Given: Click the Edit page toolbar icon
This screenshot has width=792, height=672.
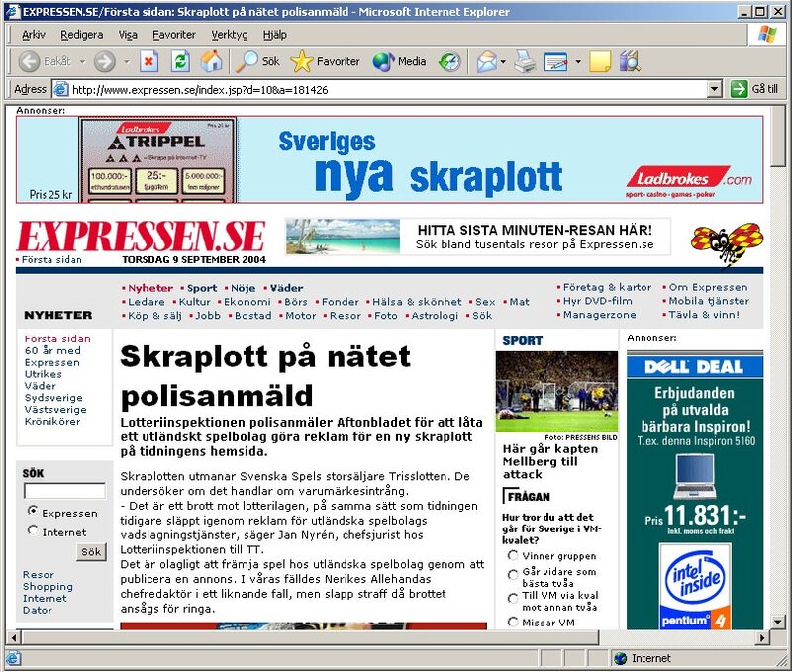Looking at the screenshot, I should (555, 62).
